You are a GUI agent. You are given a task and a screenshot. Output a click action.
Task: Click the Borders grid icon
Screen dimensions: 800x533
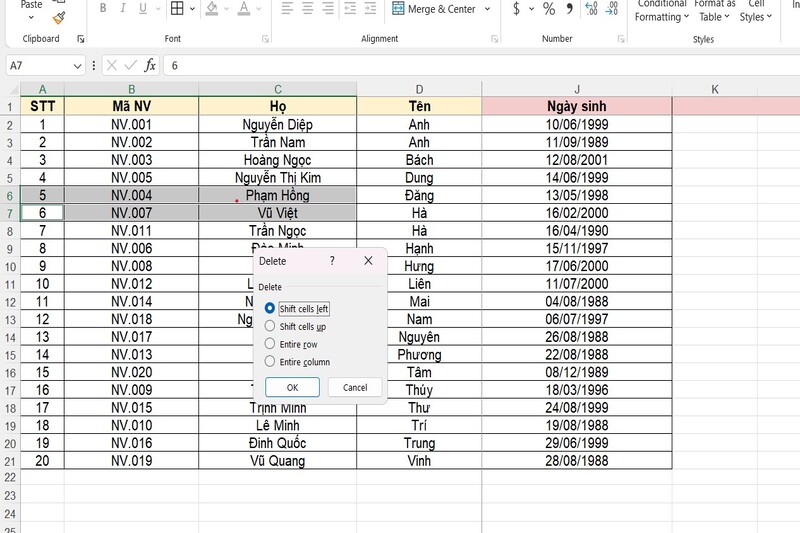point(176,9)
